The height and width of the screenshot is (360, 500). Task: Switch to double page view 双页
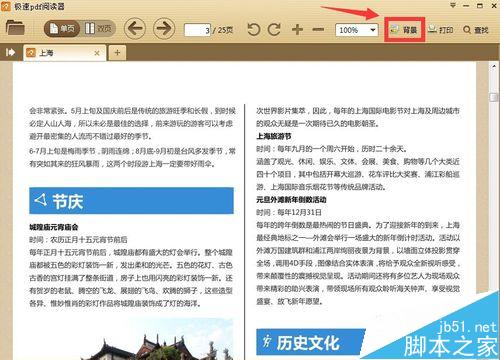point(97,29)
